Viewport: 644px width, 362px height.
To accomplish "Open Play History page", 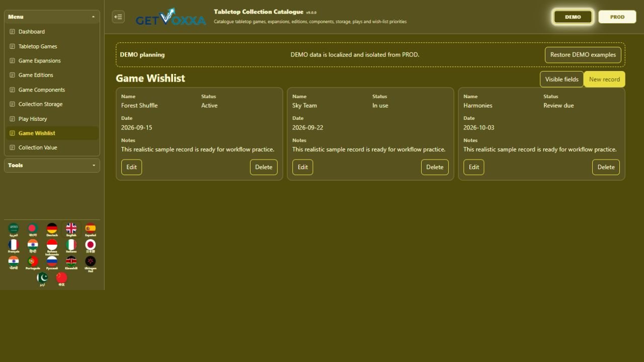I will click(x=52, y=119).
